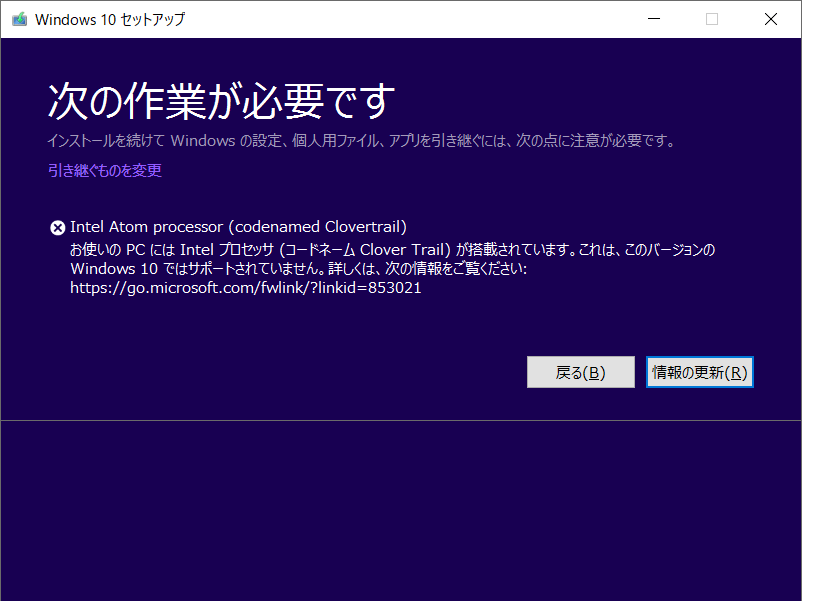Screen dimensions: 819x603
Task: Close the Windows 10 セットアップ window
Action: tap(771, 19)
